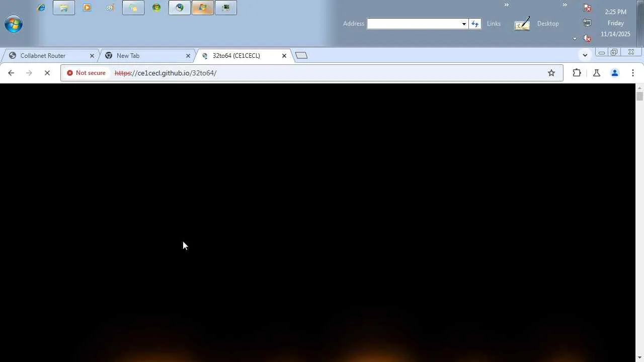Image resolution: width=644 pixels, height=362 pixels.
Task: Expand the Address toolbar dropdown arrow
Action: point(464,24)
